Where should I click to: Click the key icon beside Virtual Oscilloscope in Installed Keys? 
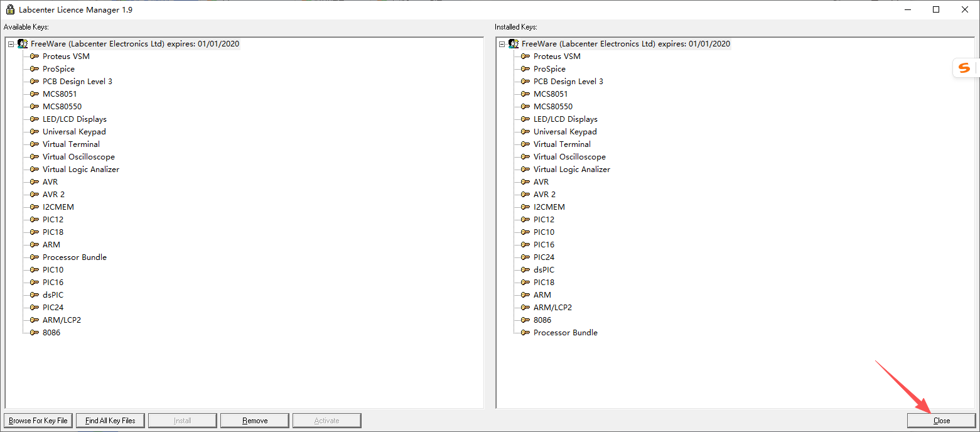coord(525,157)
